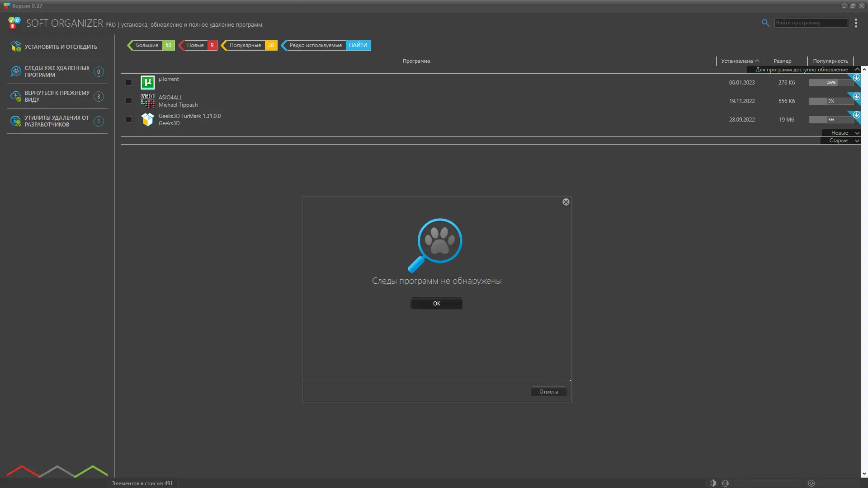The image size is (868, 488).
Task: Click the Найти программу search field
Action: (x=811, y=23)
